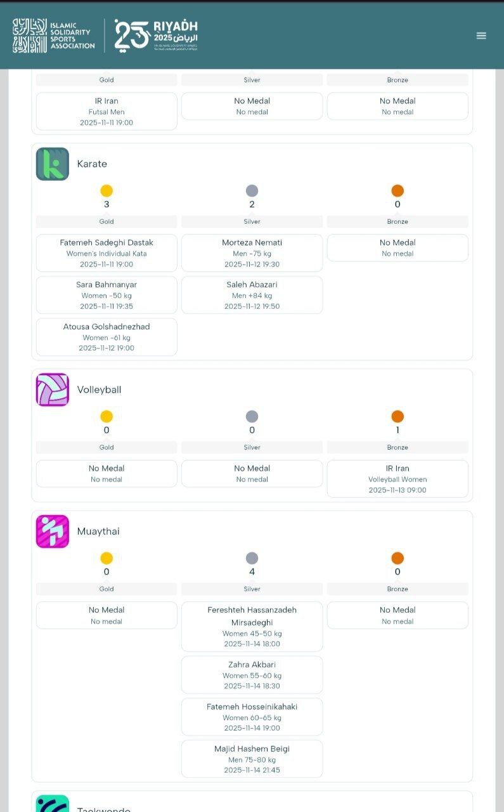Open Fatemeh Sadeghi Dastak's medal card
The height and width of the screenshot is (812, 504).
pos(107,252)
